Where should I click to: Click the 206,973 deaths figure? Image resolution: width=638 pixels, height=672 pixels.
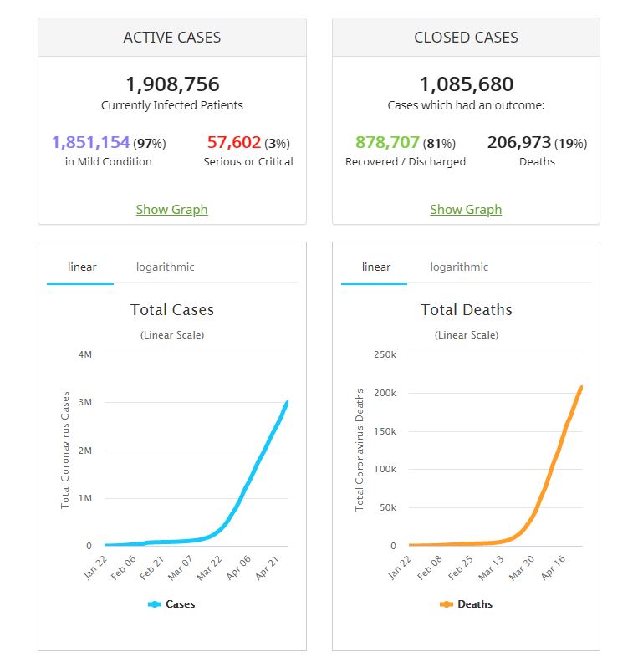pos(519,142)
